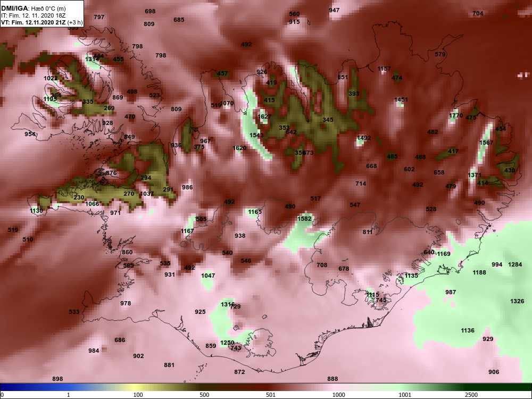Click the map value 876
Image resolution: width=532 pixels, height=399 pixels.
tap(111, 173)
